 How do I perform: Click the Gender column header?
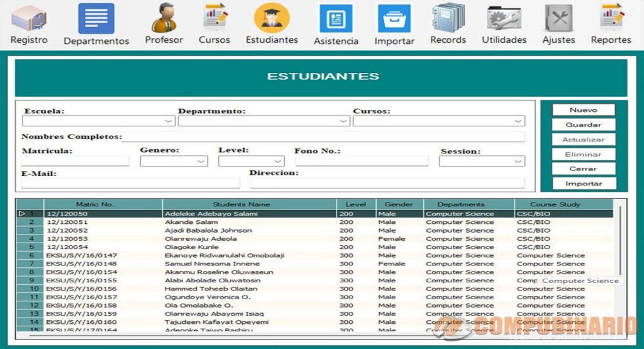pyautogui.click(x=399, y=204)
